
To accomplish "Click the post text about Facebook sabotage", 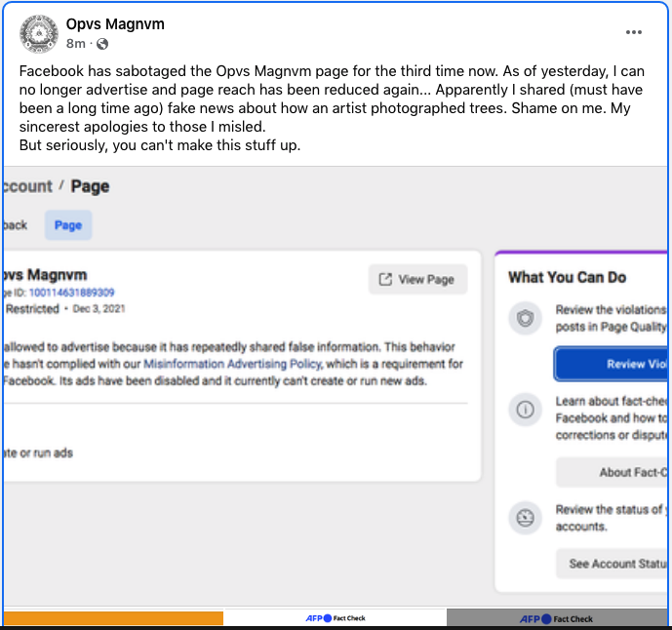I will 332,108.
